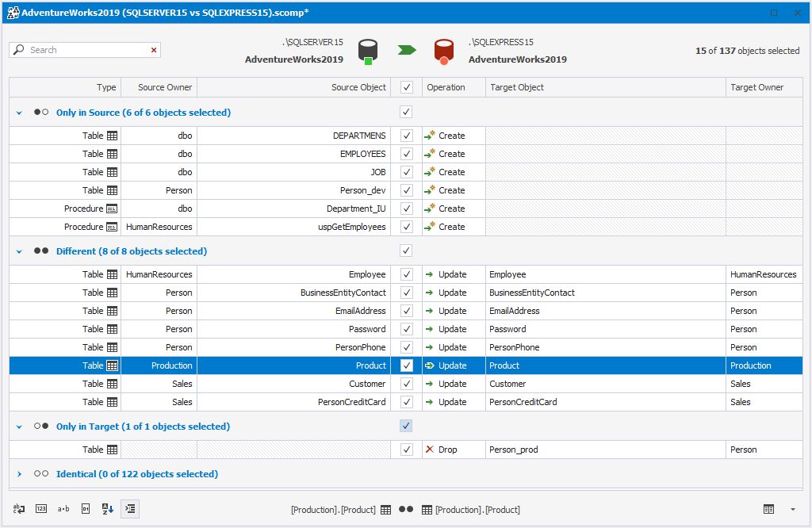
Task: Expand the Identical group
Action: click(x=19, y=474)
